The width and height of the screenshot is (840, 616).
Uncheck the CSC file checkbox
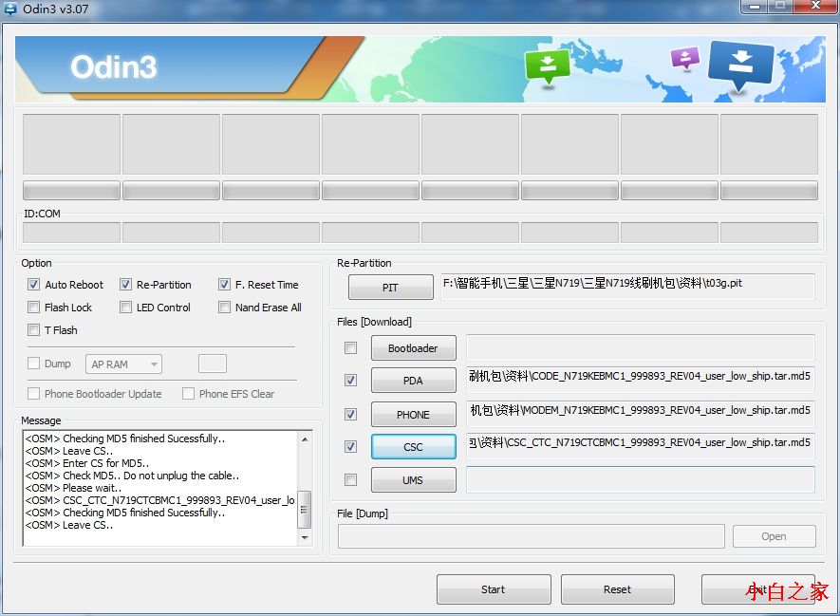(x=350, y=447)
